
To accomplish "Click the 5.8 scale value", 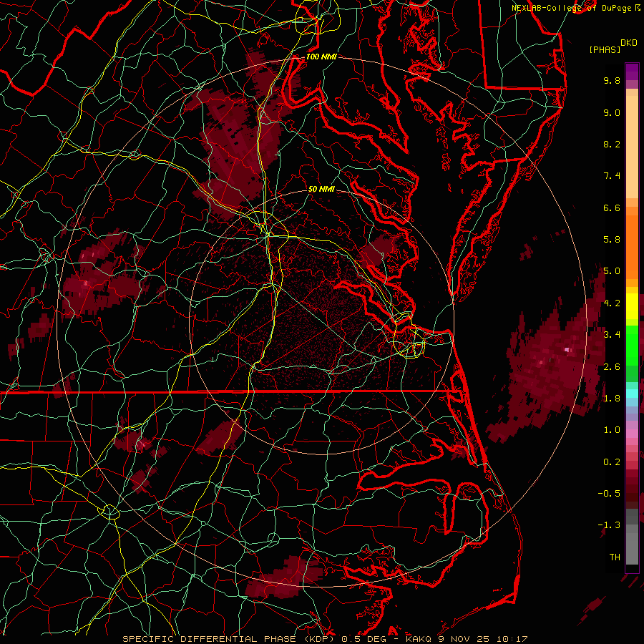I will pyautogui.click(x=612, y=240).
